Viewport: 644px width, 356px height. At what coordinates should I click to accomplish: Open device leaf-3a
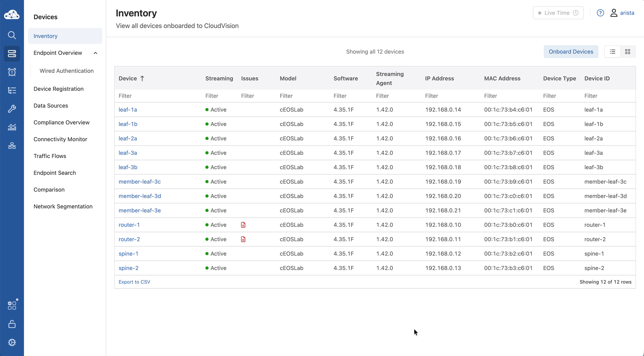pyautogui.click(x=128, y=153)
